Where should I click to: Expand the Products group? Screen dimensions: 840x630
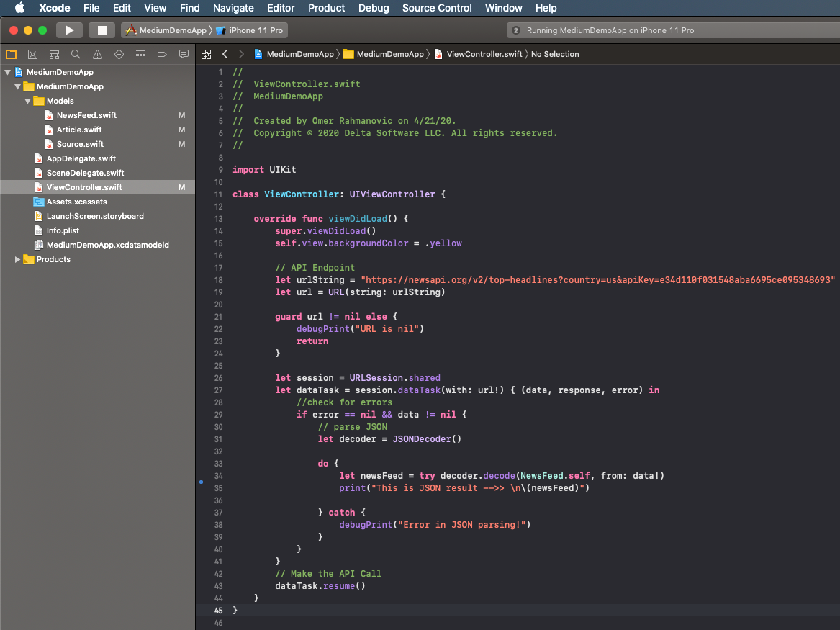click(17, 259)
